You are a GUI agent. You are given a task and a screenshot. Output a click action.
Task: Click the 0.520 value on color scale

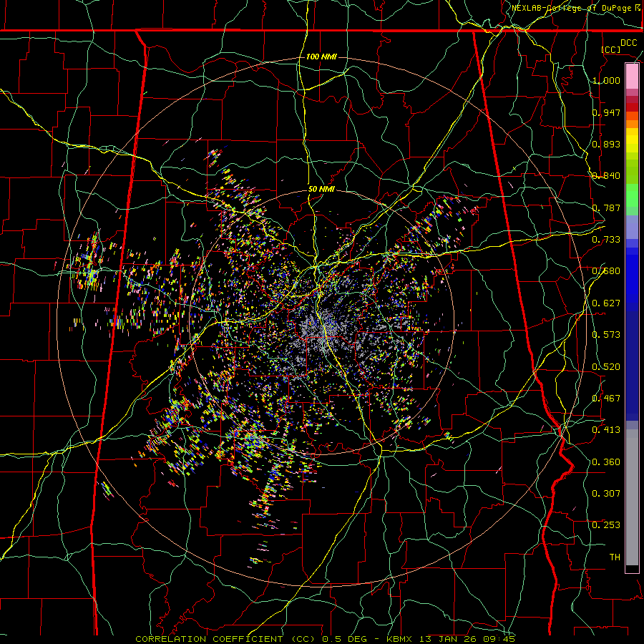point(606,367)
